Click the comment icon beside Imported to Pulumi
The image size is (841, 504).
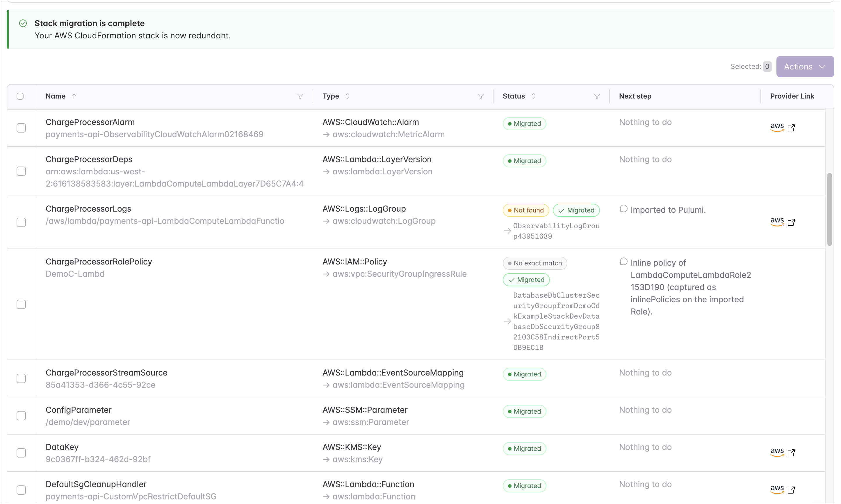[623, 208]
